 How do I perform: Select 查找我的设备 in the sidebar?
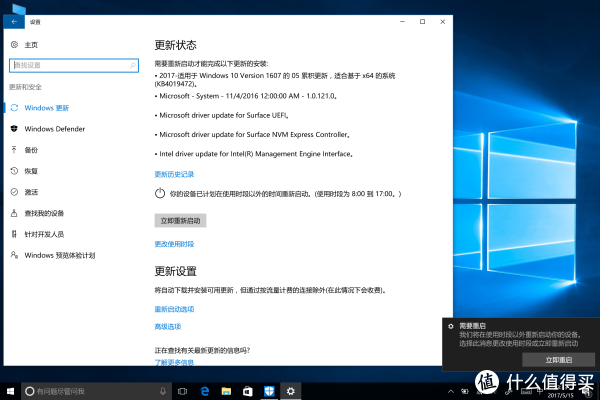[44, 213]
